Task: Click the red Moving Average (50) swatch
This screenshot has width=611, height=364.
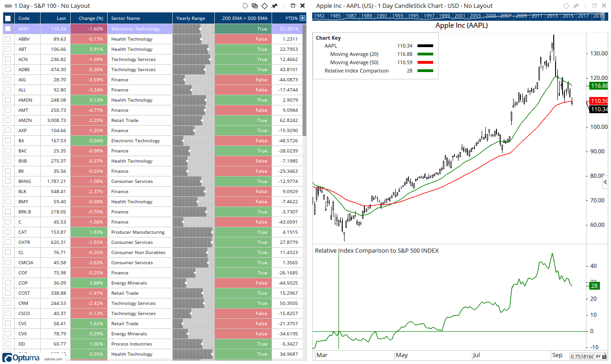Action: coord(425,62)
